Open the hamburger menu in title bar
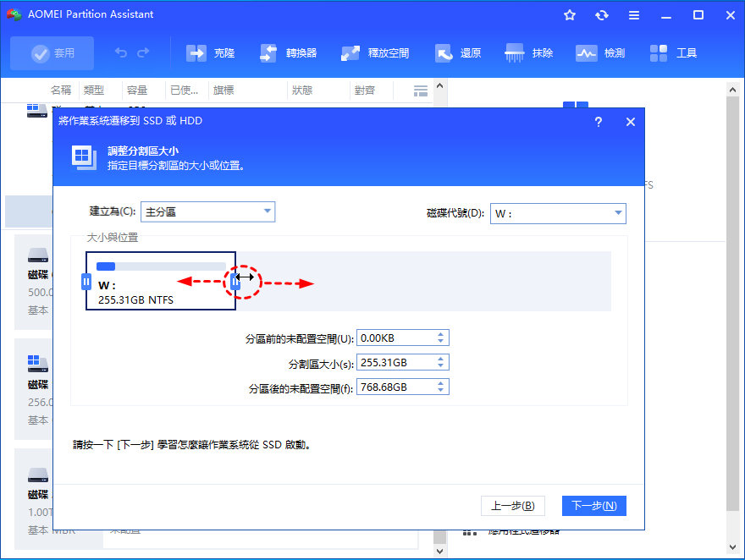This screenshot has height=560, width=745. pos(634,15)
